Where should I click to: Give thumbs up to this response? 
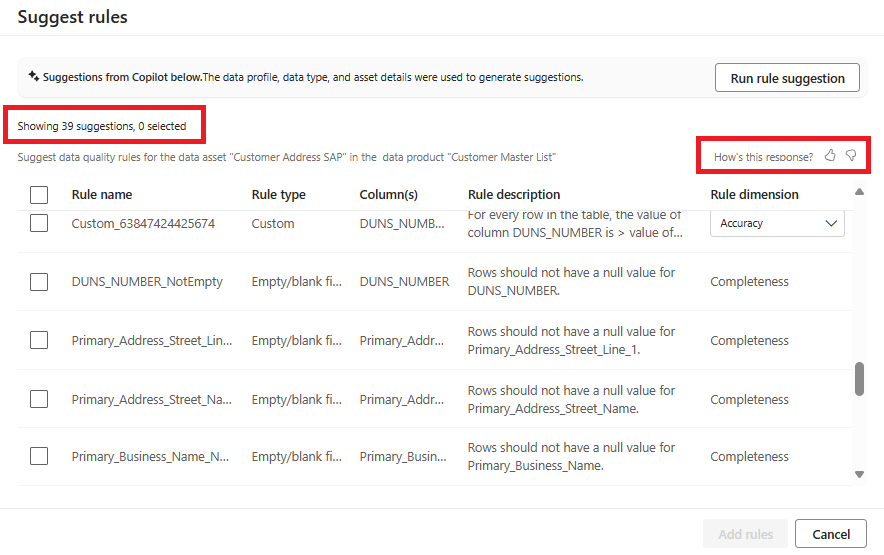[x=830, y=156]
